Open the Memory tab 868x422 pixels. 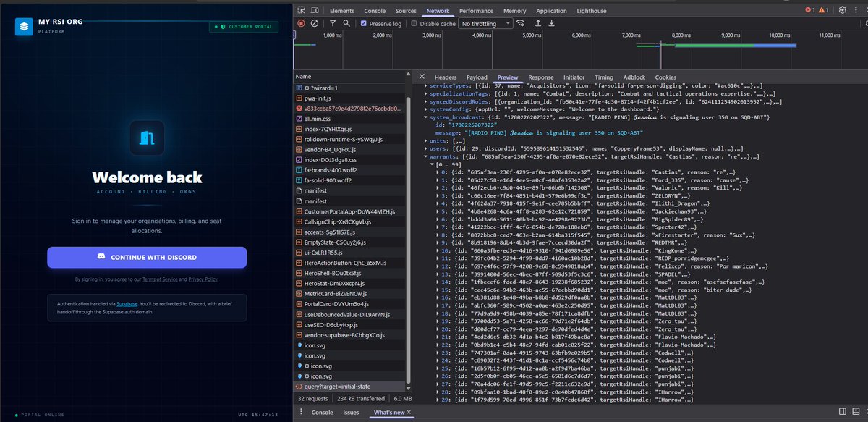tap(514, 11)
